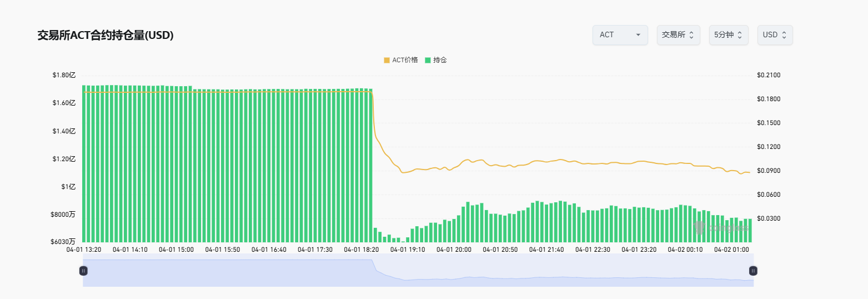Viewport: 868px width, 299px height.
Task: Click the 04-02 00:10 x-axis time label
Action: 685,250
